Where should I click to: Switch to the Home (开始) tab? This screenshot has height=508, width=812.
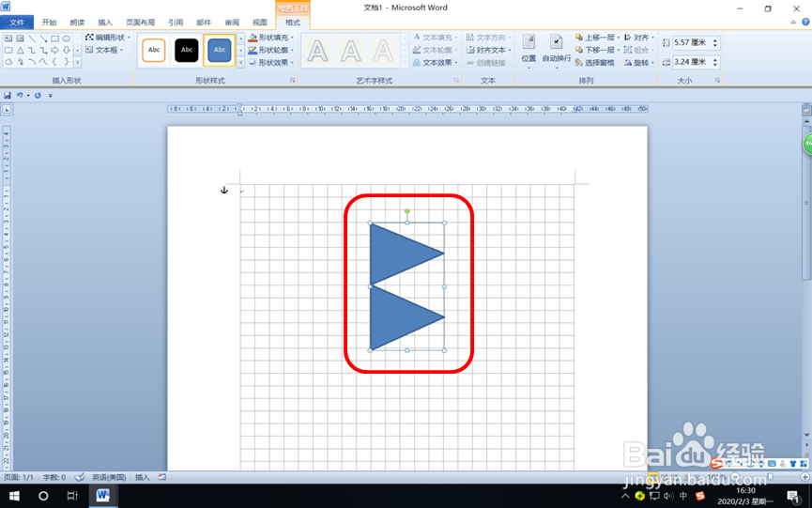(x=49, y=23)
